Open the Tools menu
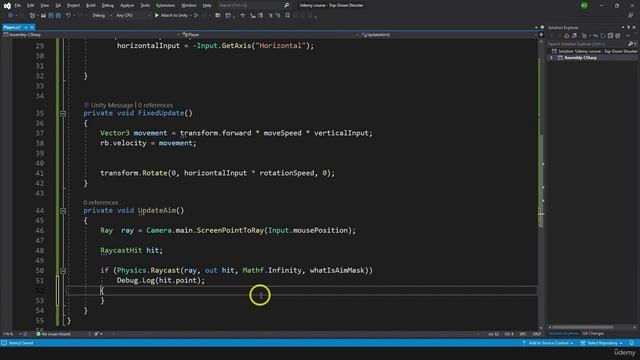Screen dimensions: 640x360 (x=145, y=5)
